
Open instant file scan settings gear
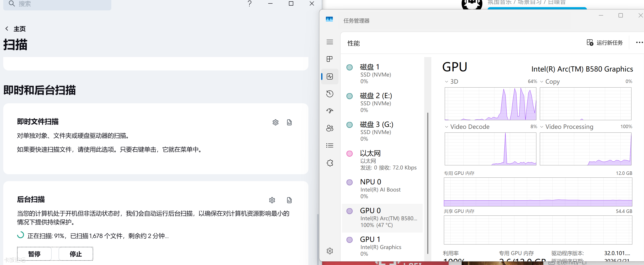275,122
